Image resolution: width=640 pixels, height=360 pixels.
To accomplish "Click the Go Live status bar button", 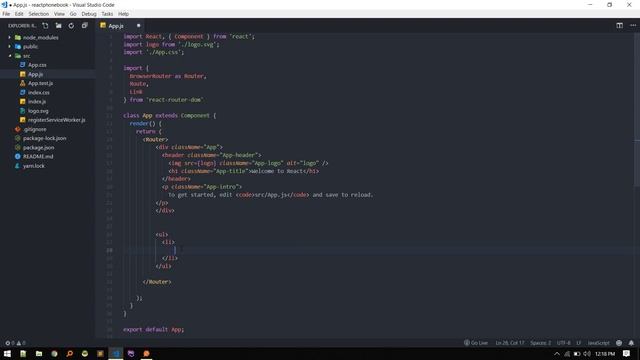I will tap(476, 343).
